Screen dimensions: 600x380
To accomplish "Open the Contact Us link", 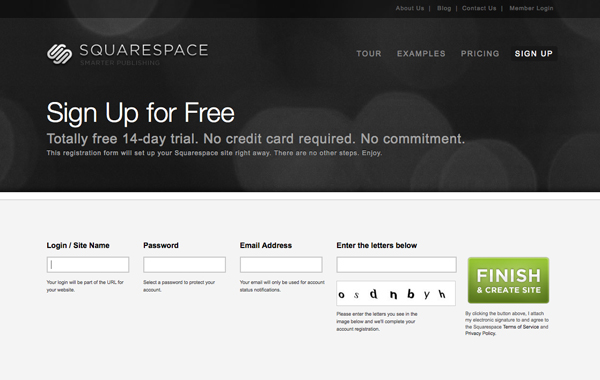I will 479,8.
